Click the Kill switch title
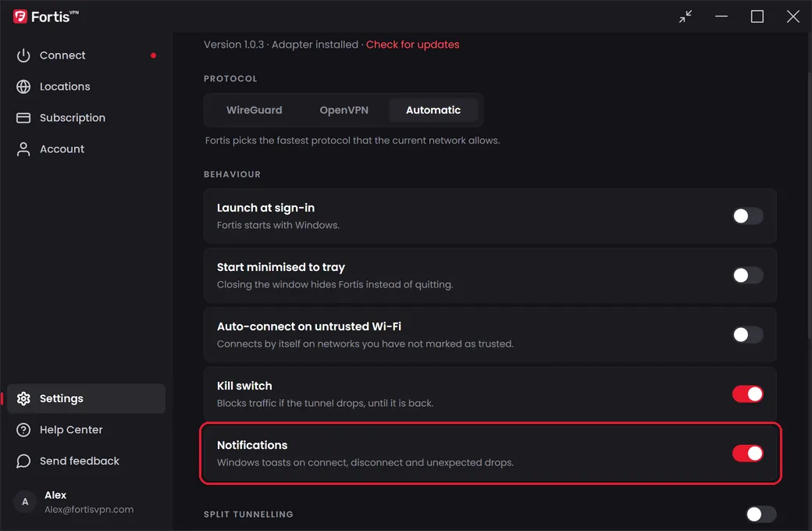This screenshot has height=531, width=812. [x=244, y=386]
